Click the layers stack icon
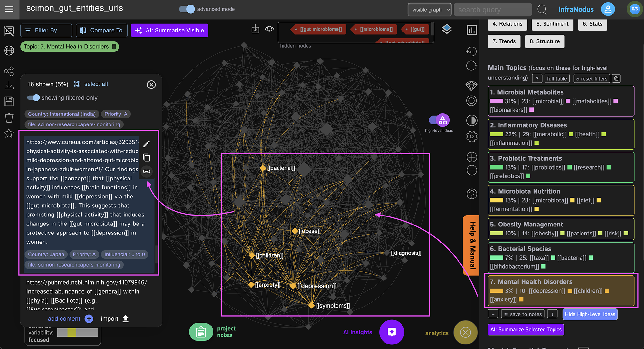644x349 pixels. click(447, 29)
